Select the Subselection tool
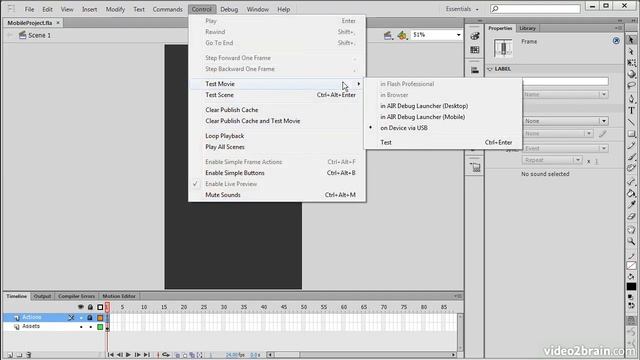The height and width of the screenshot is (360, 640). (x=631, y=51)
